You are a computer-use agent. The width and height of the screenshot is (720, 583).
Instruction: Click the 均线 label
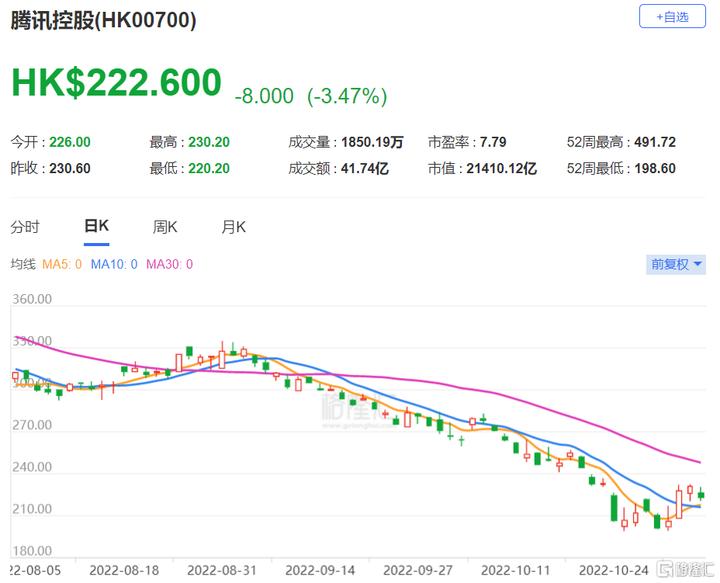(23, 264)
